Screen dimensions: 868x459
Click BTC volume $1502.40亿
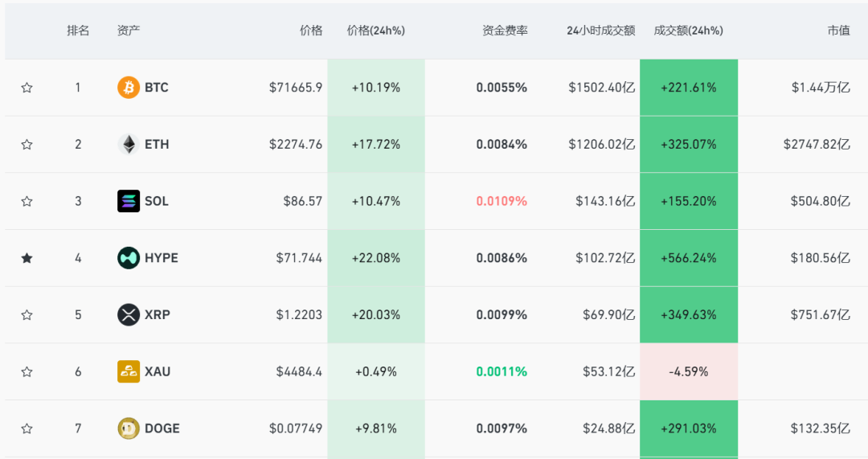point(602,88)
